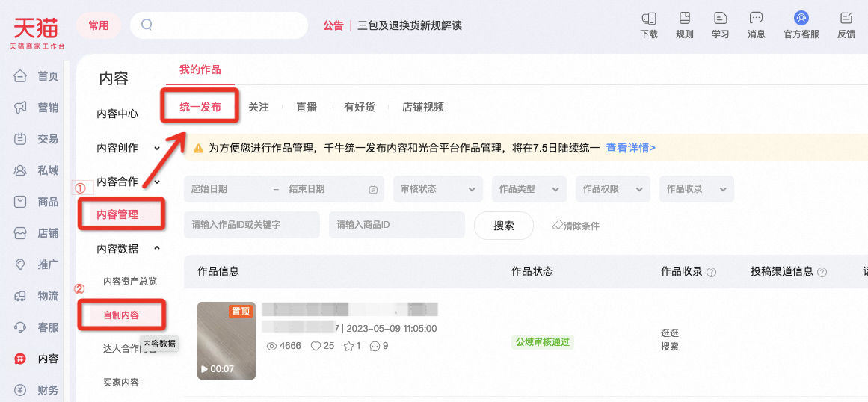Open the 学习 learning icon
The image size is (868, 402).
pos(720,18)
